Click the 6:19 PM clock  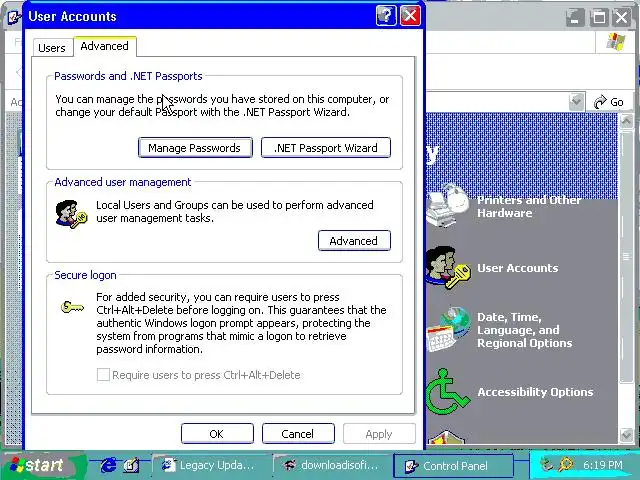[602, 465]
